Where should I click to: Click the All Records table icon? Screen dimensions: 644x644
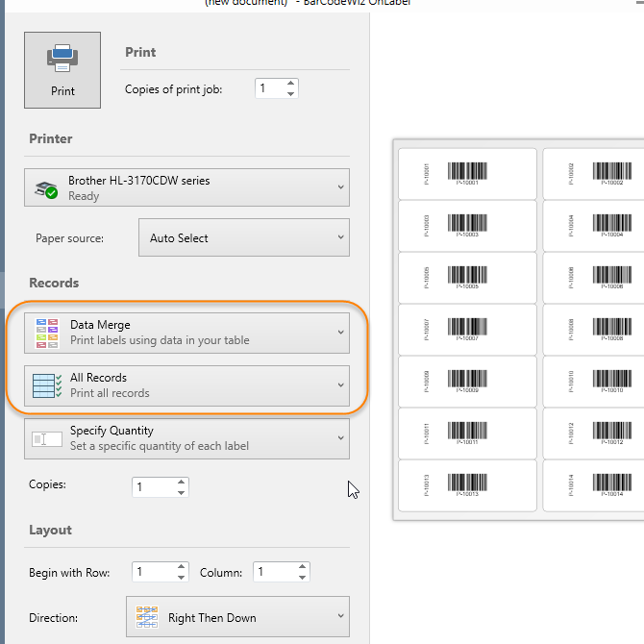point(47,385)
